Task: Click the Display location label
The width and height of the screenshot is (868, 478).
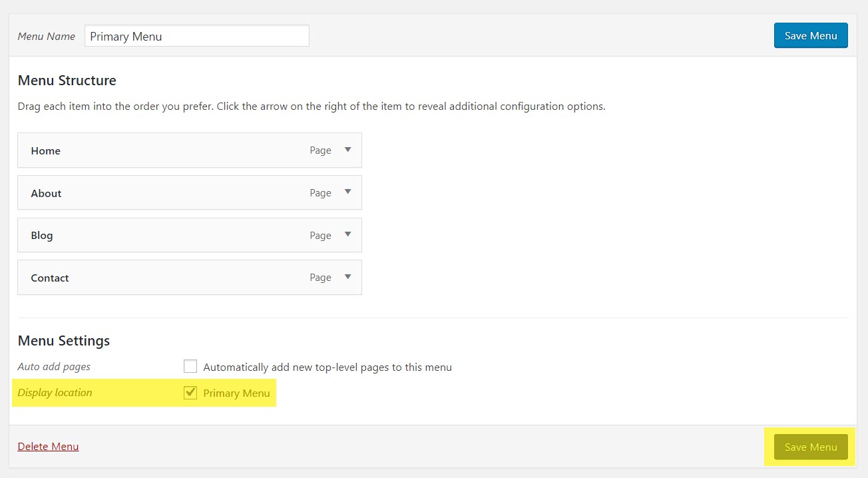Action: 55,393
